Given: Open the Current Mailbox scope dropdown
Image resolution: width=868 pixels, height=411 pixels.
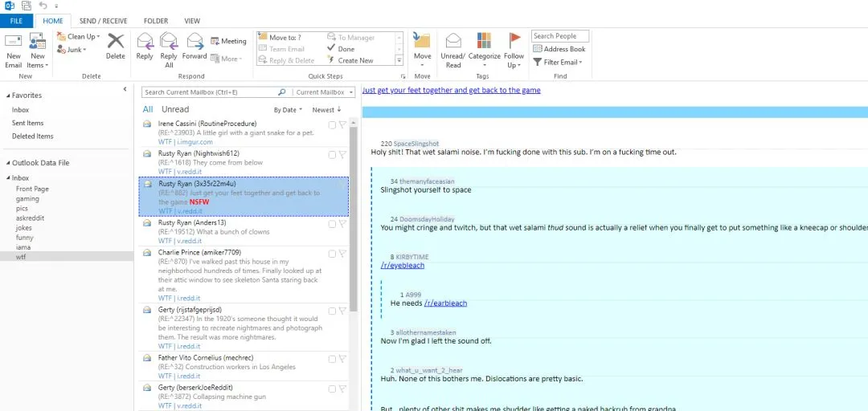Looking at the screenshot, I should 325,92.
